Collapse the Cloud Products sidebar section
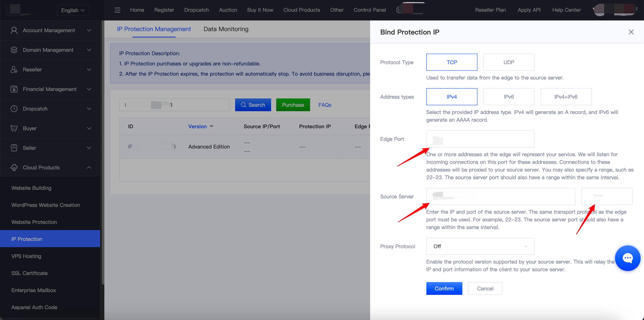This screenshot has height=320, width=644. [89, 167]
